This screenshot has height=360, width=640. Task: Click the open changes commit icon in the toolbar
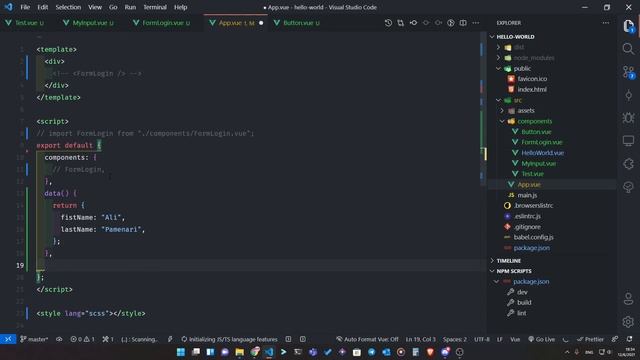click(413, 23)
